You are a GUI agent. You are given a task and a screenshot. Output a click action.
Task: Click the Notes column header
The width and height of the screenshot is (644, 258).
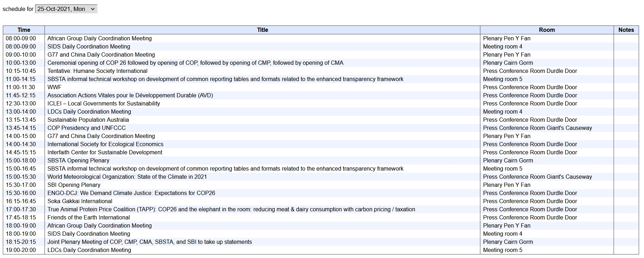tap(626, 30)
